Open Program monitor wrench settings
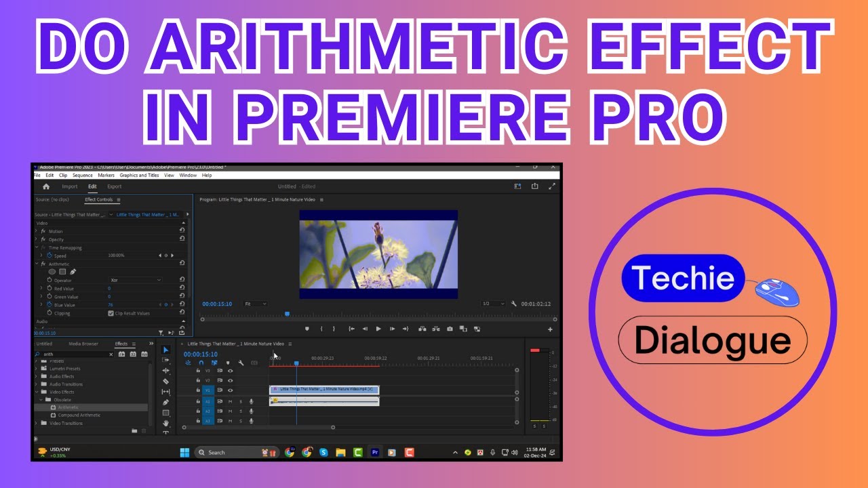 pos(514,304)
